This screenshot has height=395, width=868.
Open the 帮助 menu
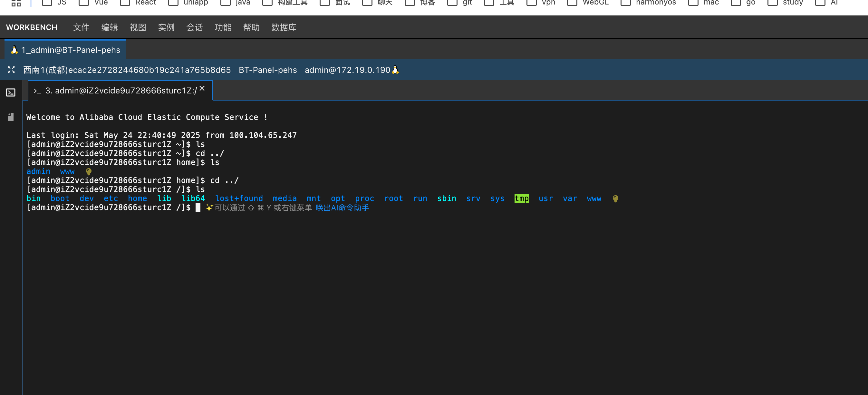pos(251,27)
